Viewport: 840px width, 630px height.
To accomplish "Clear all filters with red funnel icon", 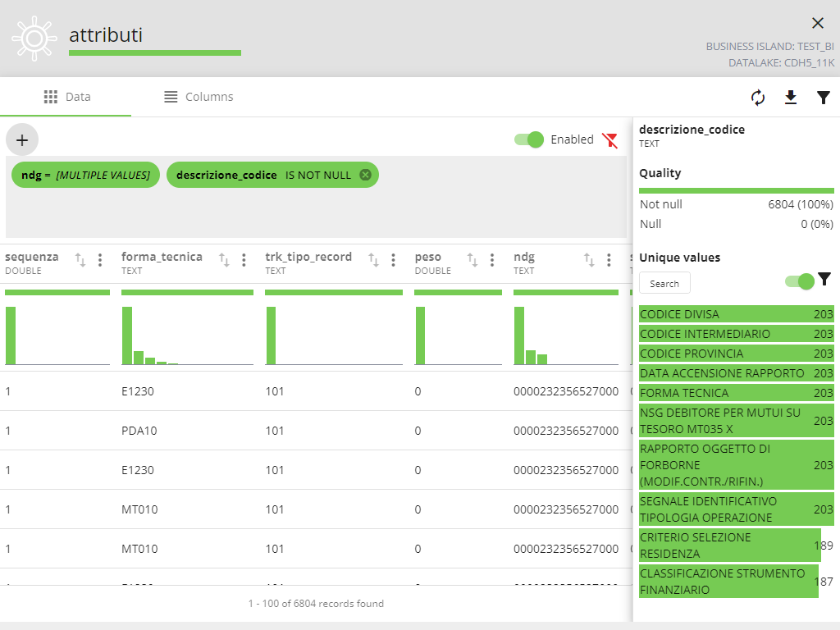I will click(609, 139).
